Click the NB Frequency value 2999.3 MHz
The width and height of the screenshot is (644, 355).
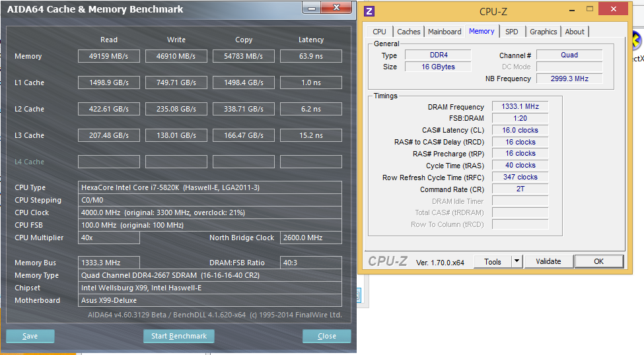569,79
